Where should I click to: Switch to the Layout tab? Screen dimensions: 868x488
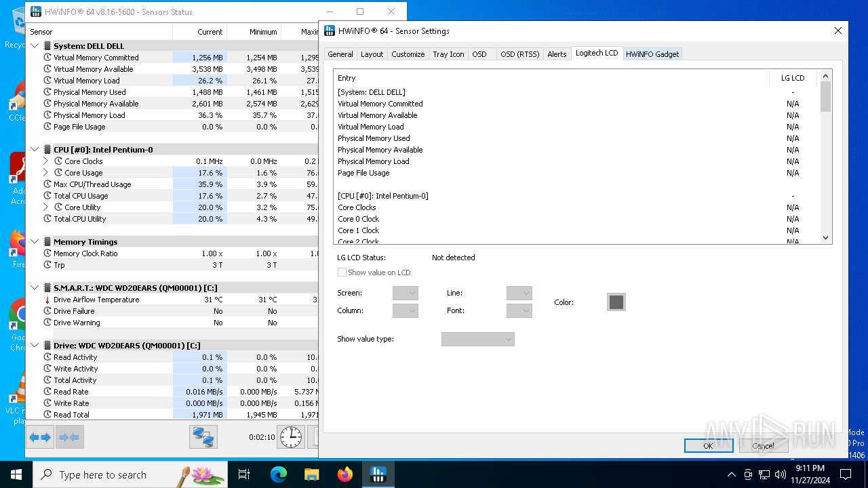pyautogui.click(x=372, y=54)
